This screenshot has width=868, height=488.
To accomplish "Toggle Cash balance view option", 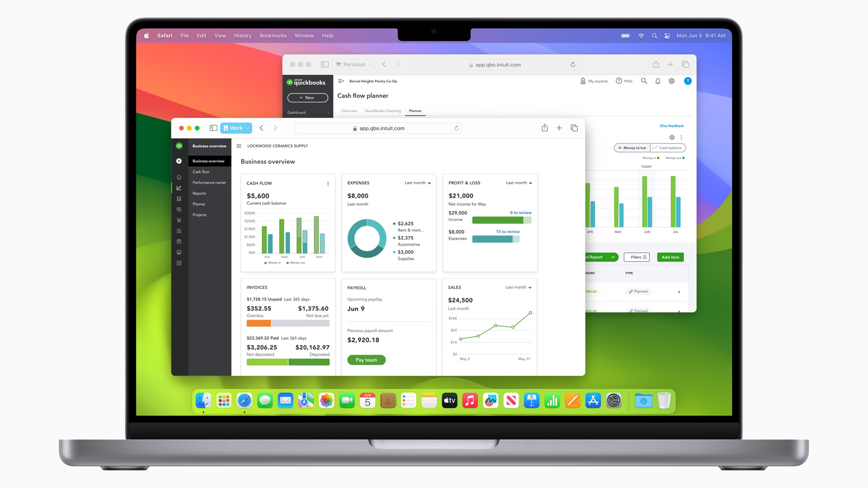I will pos(668,148).
